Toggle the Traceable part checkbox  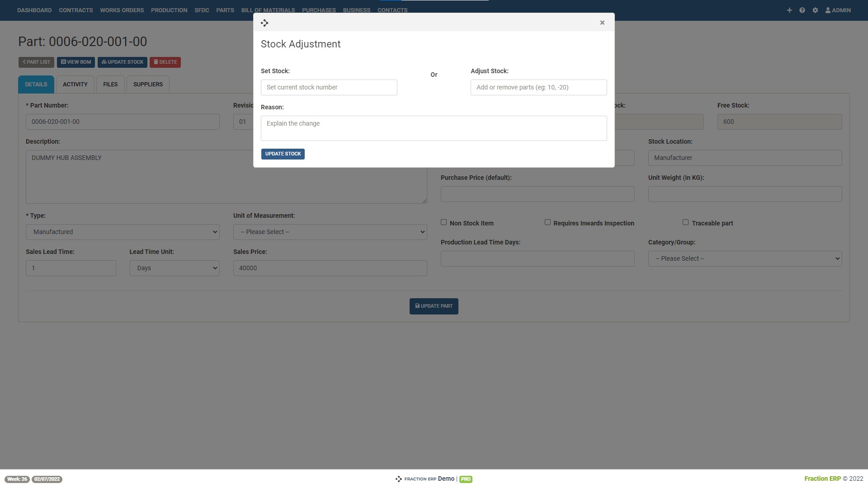point(685,222)
